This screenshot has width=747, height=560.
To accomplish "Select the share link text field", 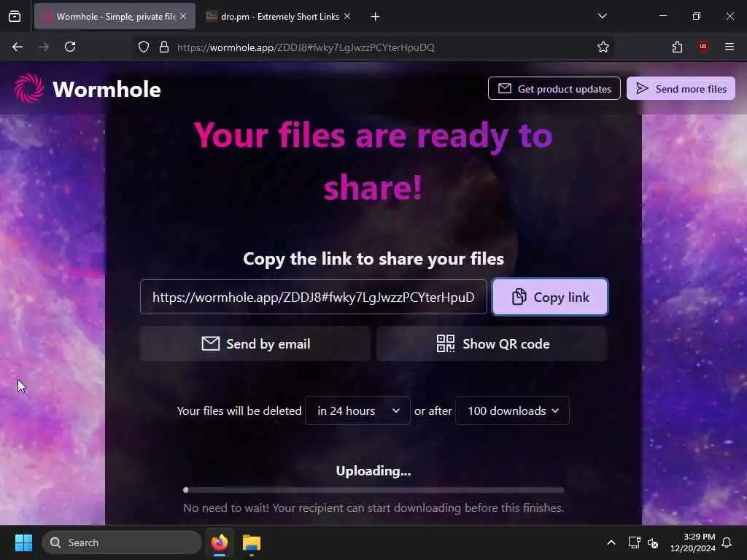I will point(314,297).
